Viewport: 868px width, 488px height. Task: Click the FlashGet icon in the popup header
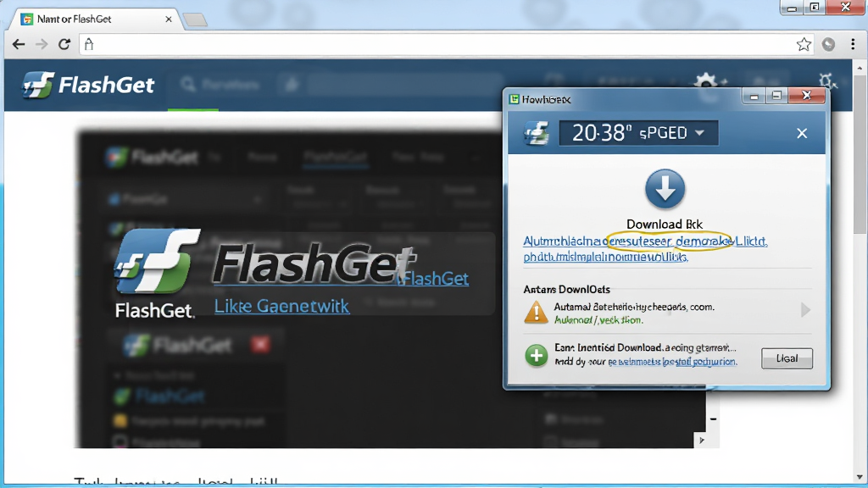click(x=537, y=133)
